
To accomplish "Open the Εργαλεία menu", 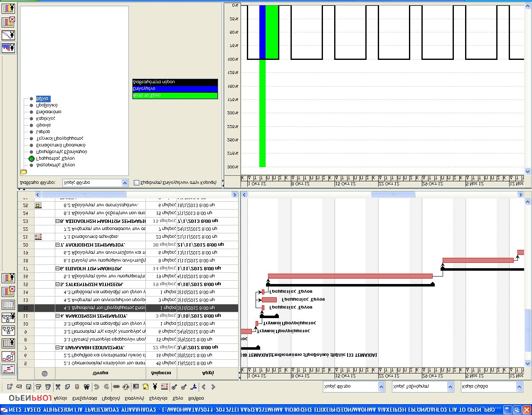I will point(158,398).
